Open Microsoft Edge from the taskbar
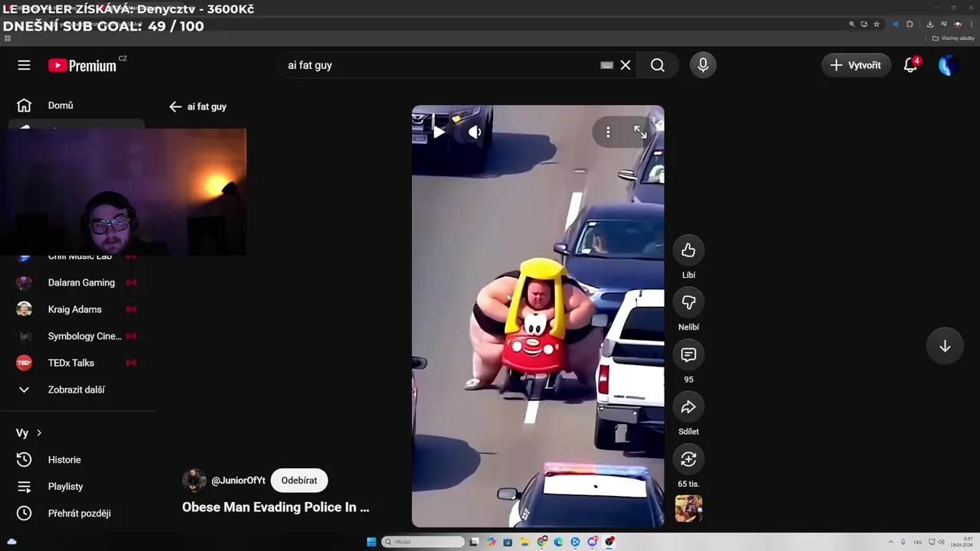 click(x=558, y=542)
